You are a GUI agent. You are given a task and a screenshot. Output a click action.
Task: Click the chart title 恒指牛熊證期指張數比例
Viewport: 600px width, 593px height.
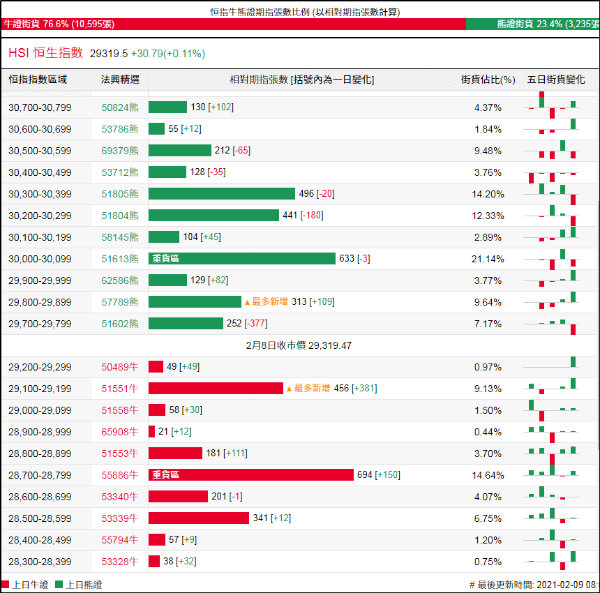coord(305,12)
